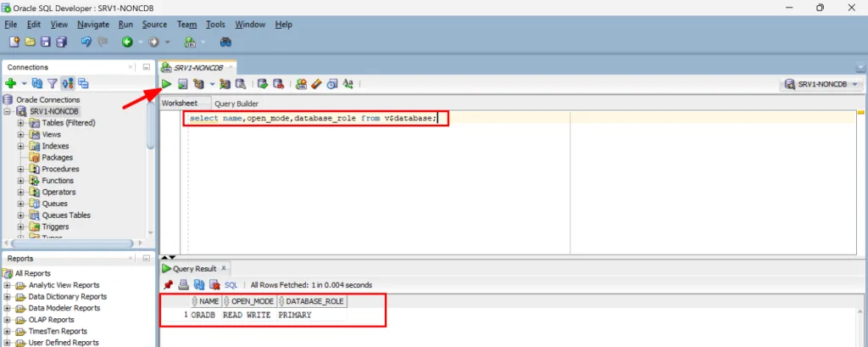Apply filter using funnel icon in Connections
Viewport: 868px width, 347px height.
(x=52, y=84)
